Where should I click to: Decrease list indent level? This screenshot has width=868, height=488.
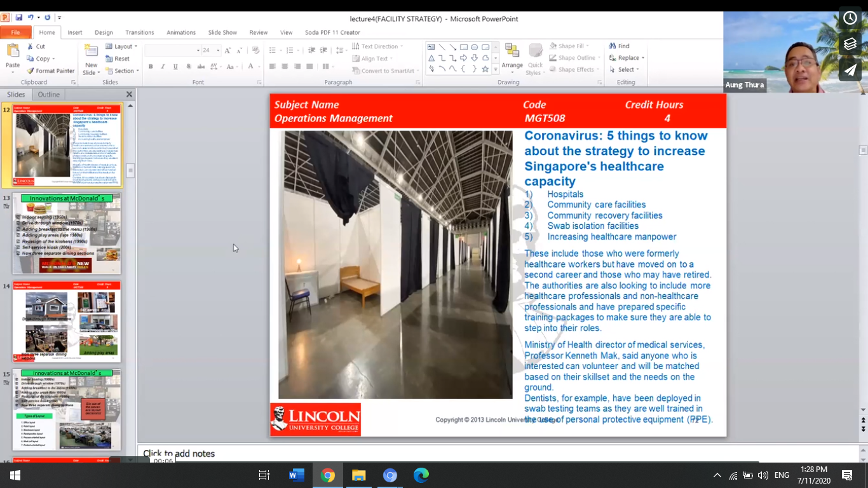[311, 50]
